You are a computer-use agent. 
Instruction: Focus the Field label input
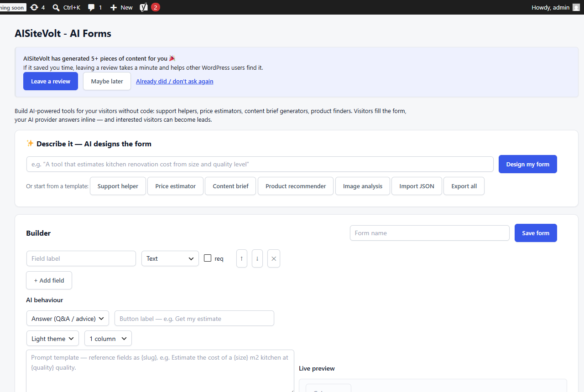(81, 258)
